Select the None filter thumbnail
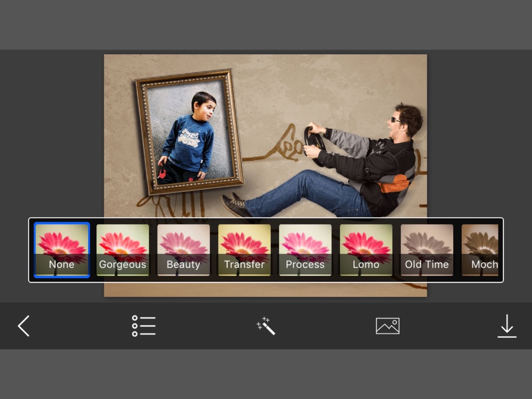The height and width of the screenshot is (399, 532). 62,250
